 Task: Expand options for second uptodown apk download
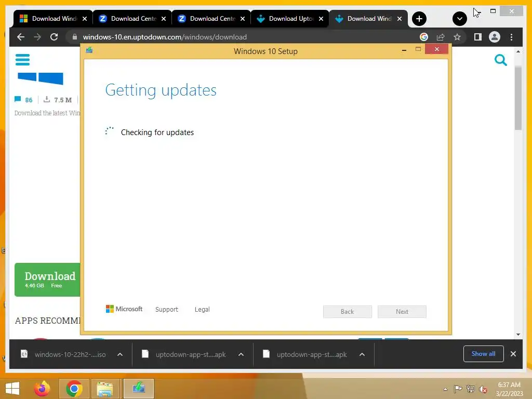pyautogui.click(x=362, y=354)
